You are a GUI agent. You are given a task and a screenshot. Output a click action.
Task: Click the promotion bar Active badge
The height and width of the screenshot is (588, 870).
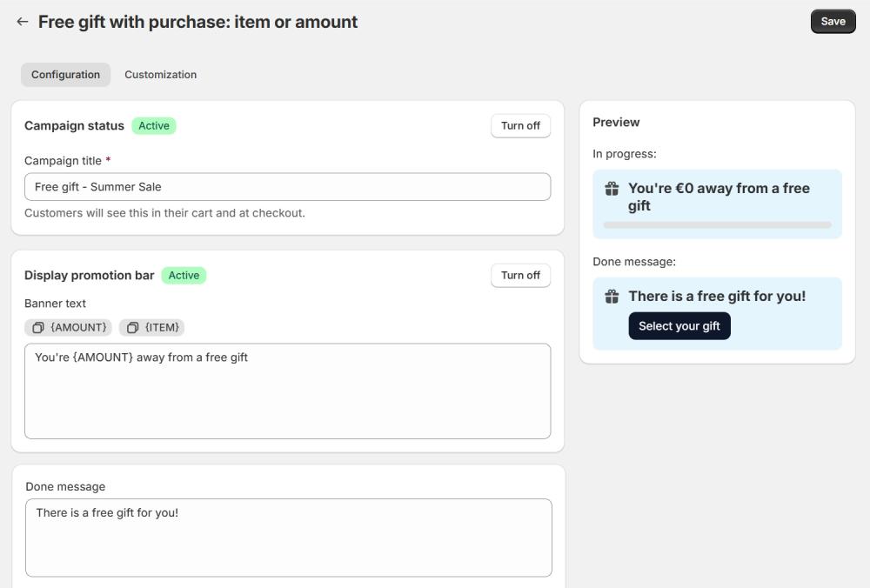coord(184,275)
